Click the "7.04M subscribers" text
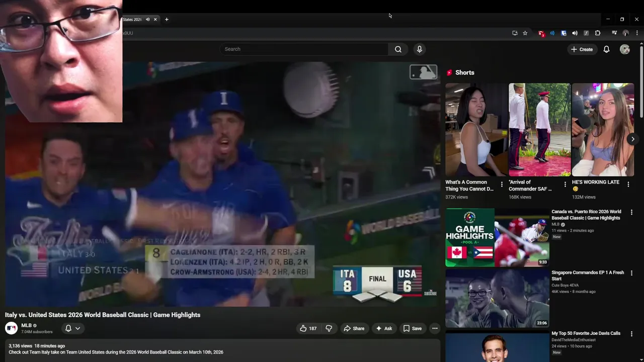This screenshot has width=644, height=362. coord(37,332)
